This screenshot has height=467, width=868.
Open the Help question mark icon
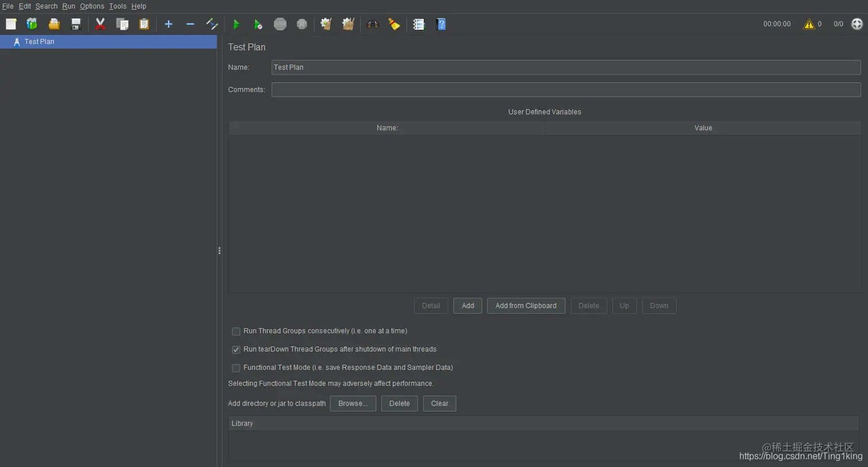point(441,24)
